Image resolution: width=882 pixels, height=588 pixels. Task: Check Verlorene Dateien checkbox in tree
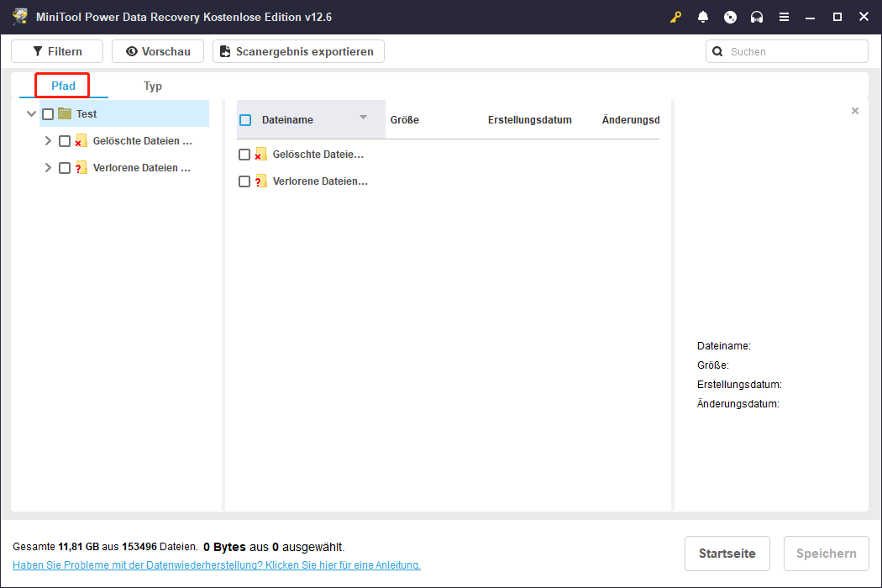coord(65,168)
